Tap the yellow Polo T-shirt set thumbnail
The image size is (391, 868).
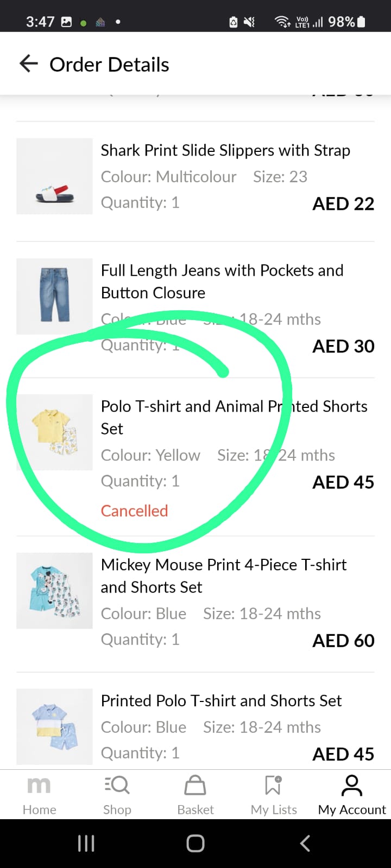(x=54, y=432)
